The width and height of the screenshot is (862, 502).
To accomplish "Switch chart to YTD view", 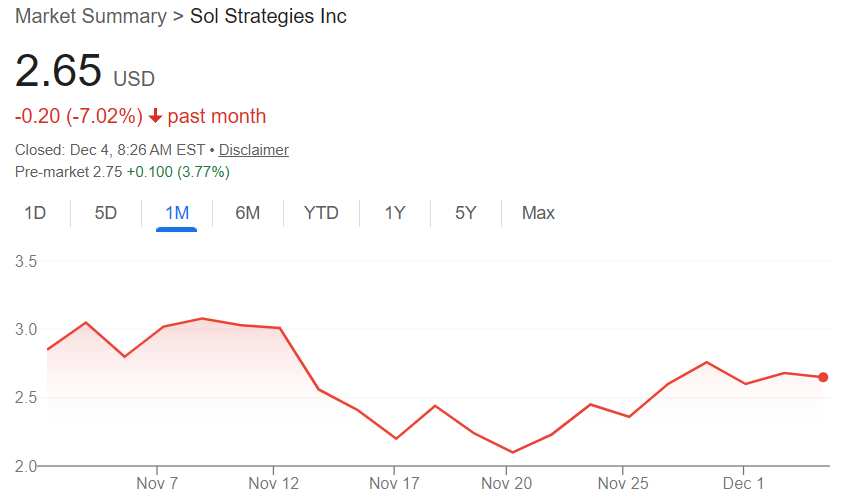I will (x=321, y=213).
